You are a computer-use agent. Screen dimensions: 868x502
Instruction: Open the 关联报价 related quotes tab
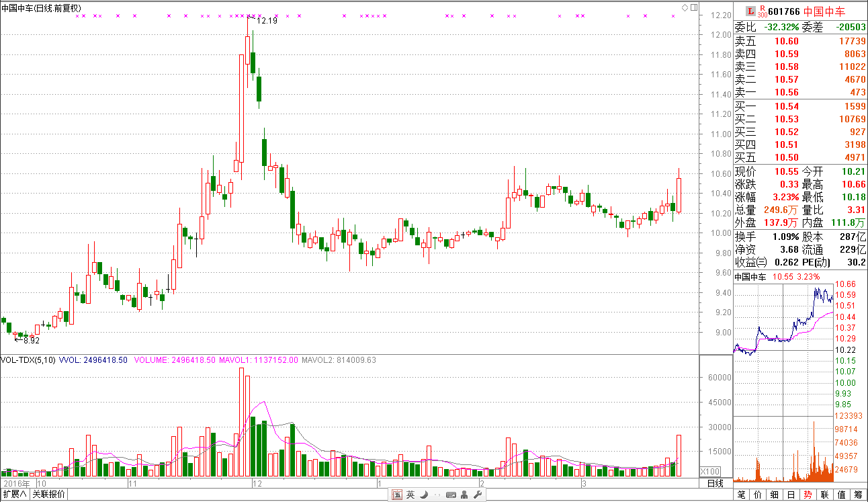coord(49,495)
